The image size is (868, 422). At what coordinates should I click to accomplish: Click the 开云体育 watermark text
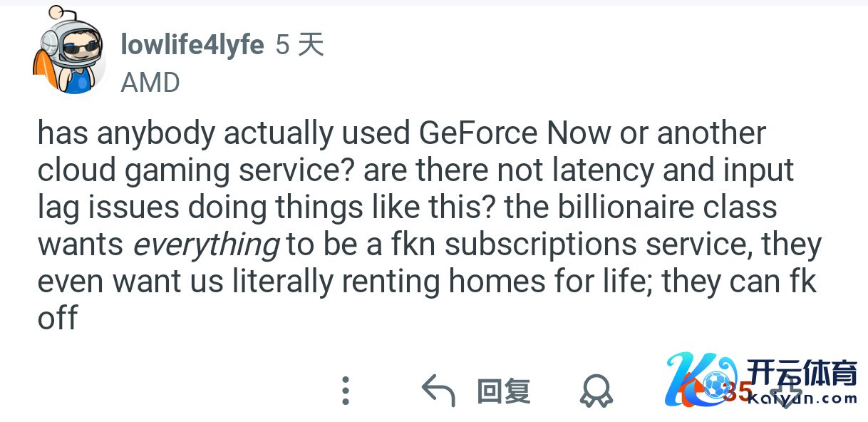coord(802,373)
